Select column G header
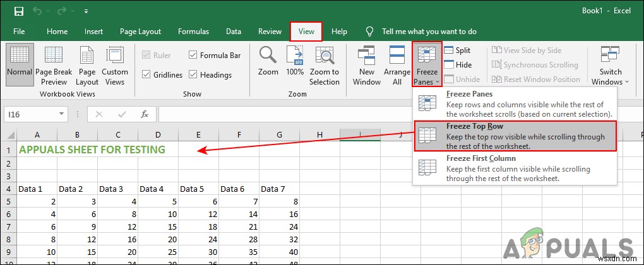The height and width of the screenshot is (265, 644). click(279, 134)
